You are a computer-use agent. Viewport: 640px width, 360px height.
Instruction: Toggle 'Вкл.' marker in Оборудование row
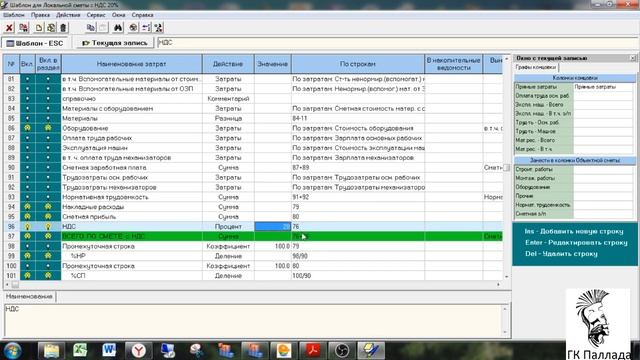[27, 128]
